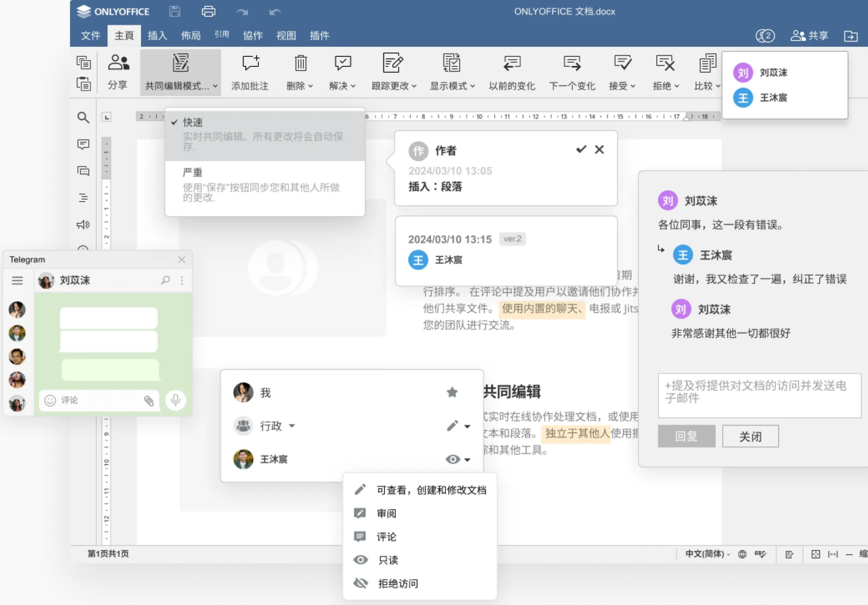
Task: Open the navigation headings panel icon
Action: coord(83,198)
